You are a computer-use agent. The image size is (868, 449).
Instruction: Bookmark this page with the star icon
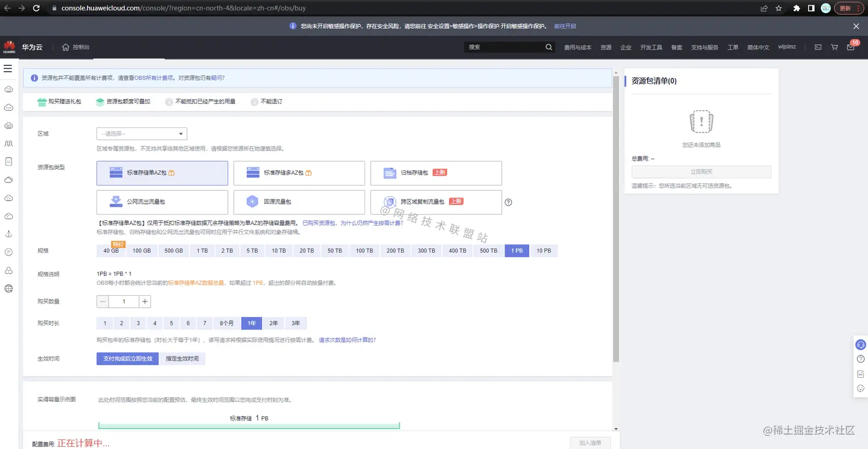778,8
